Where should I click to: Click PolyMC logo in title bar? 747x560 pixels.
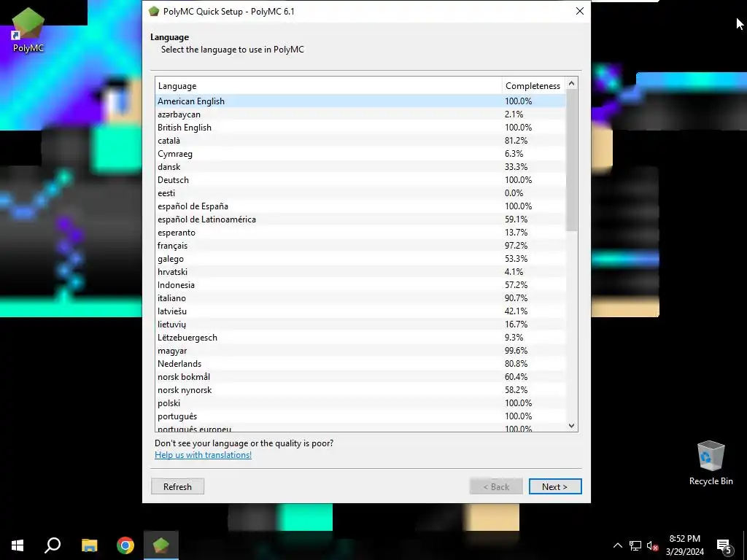coord(153,11)
